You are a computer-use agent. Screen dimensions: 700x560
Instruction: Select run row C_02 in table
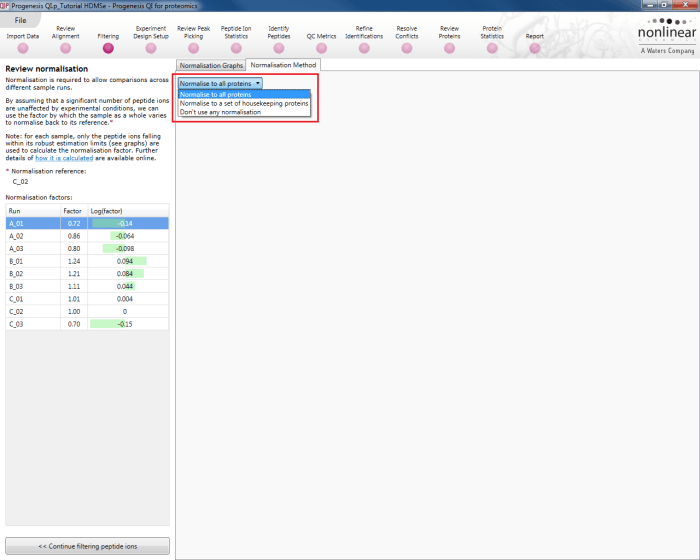tap(88, 311)
